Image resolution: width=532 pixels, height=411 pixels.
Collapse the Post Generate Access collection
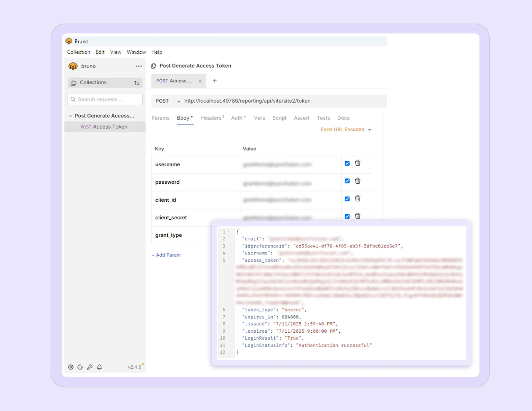coord(71,115)
